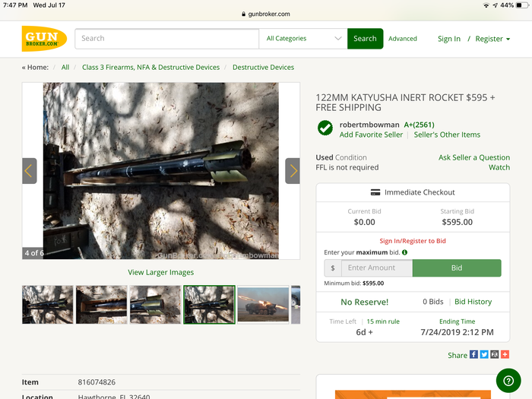Viewport: 532px width, 399px height.
Task: Click the maximum bid info icon
Action: coord(404,252)
